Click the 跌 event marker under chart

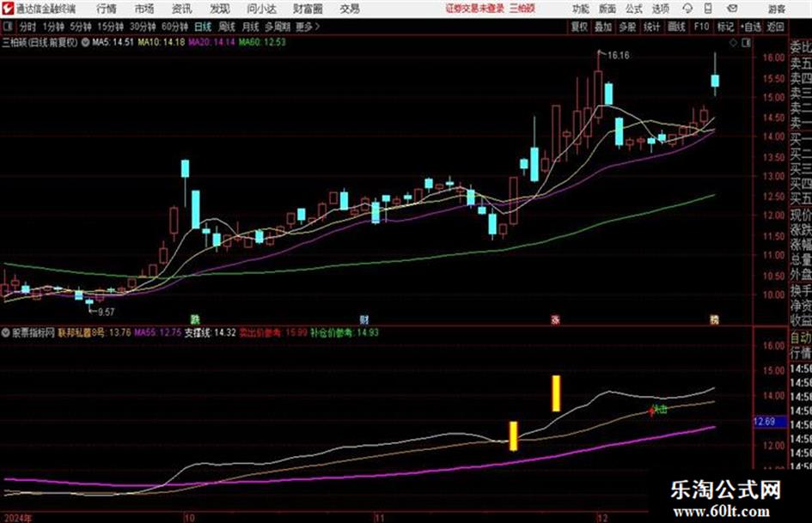195,319
